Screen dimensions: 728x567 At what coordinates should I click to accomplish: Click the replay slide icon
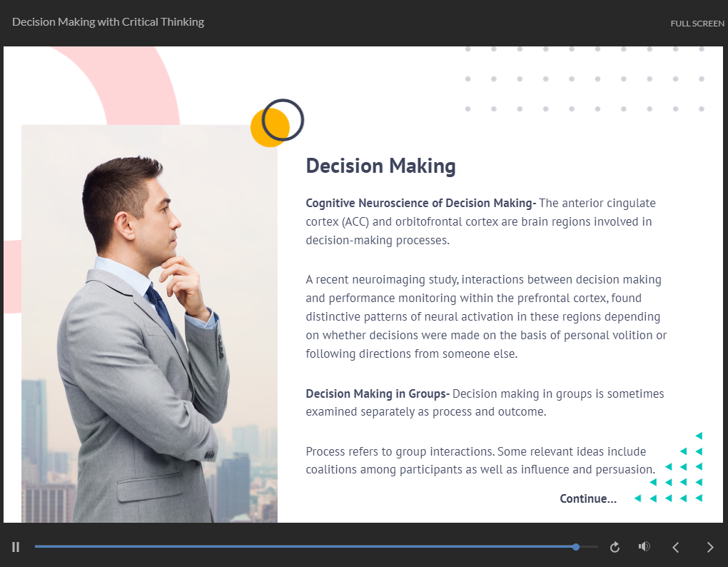coord(615,547)
